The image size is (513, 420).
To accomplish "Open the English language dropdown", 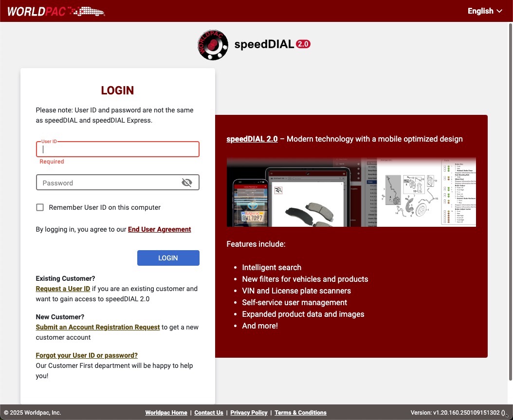I will click(x=485, y=11).
